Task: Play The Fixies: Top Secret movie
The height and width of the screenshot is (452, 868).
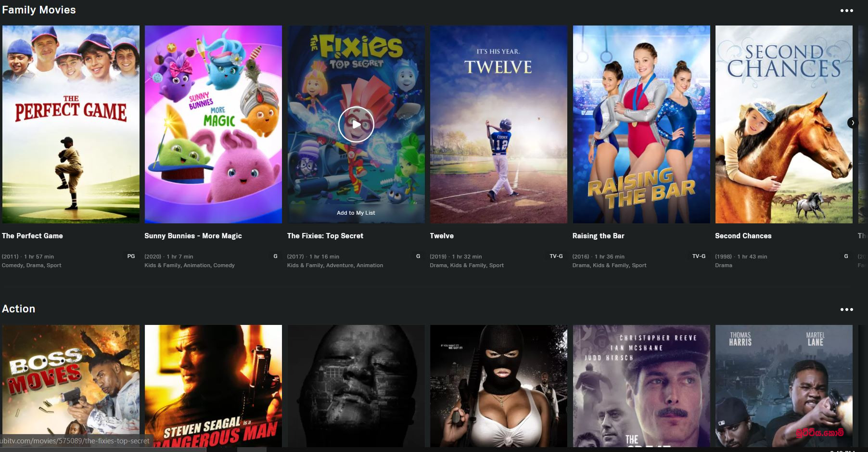Action: [x=356, y=124]
